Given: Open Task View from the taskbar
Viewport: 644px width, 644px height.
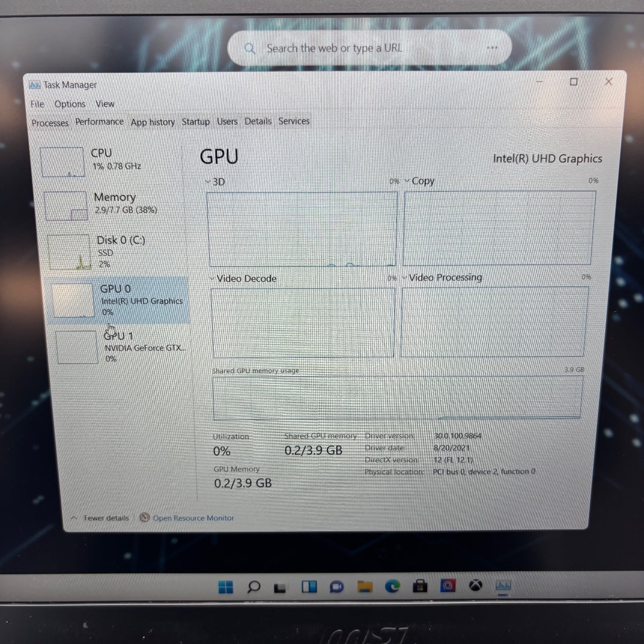Looking at the screenshot, I should pyautogui.click(x=280, y=587).
